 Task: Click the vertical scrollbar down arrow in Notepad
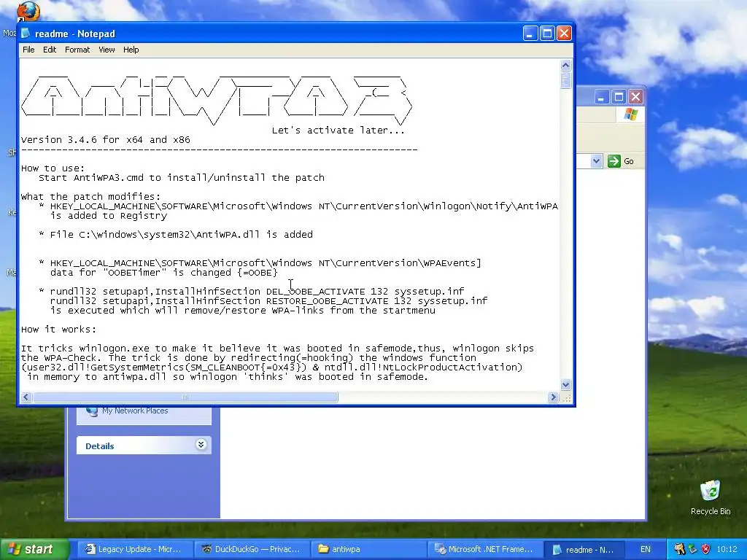565,384
